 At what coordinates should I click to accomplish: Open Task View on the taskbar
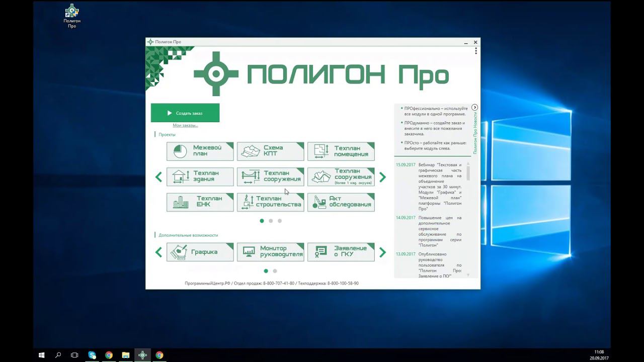click(74, 355)
